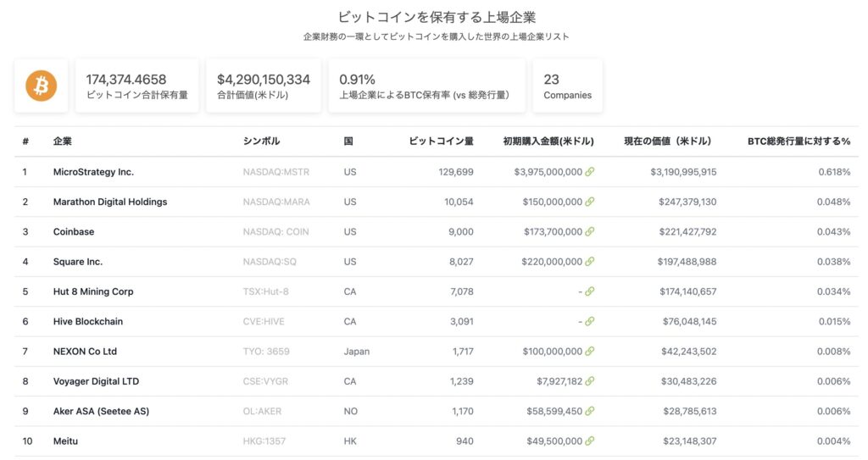
Task: Sort by 国 column header
Action: [x=348, y=141]
